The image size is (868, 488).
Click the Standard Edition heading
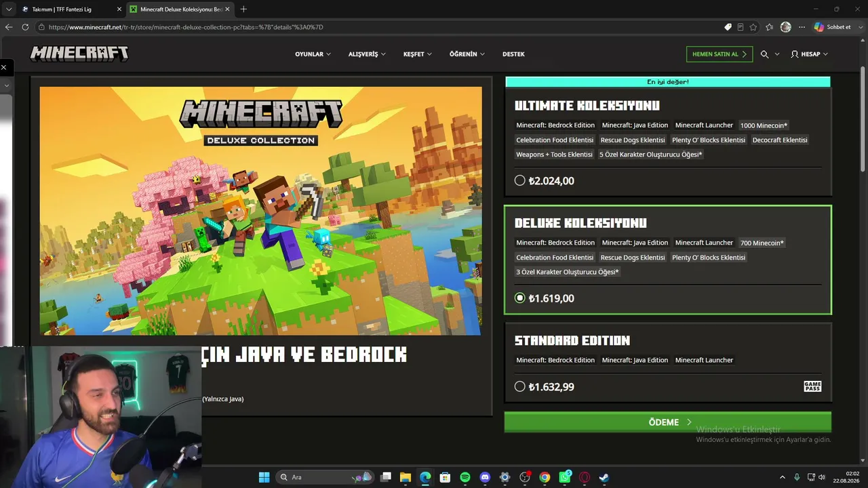click(x=572, y=340)
